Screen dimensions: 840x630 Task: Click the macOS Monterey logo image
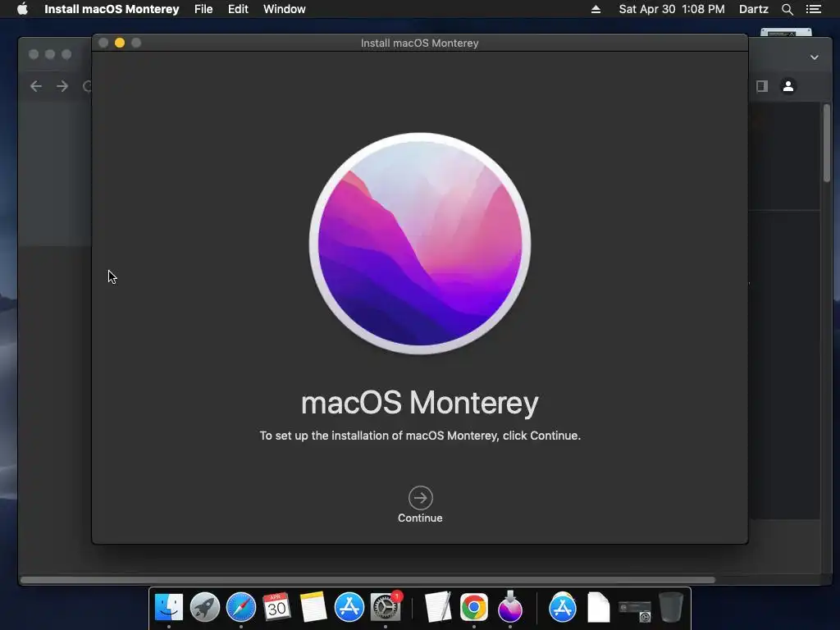click(420, 243)
